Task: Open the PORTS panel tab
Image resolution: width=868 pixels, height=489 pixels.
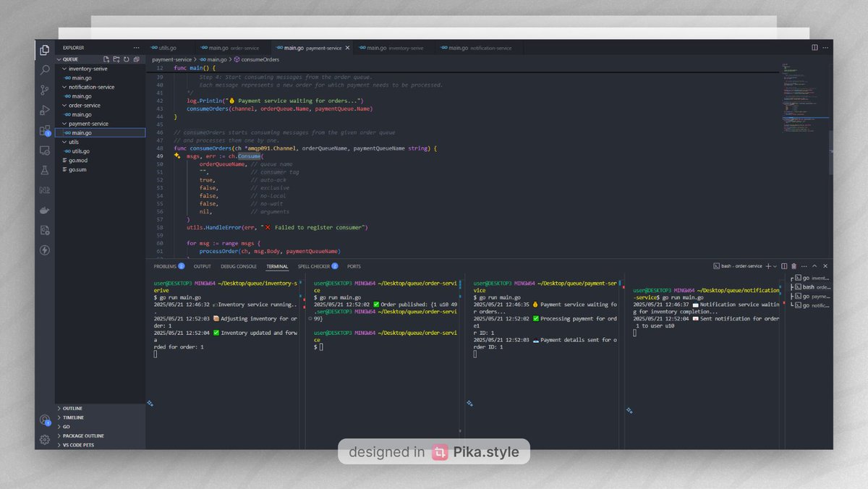Action: (x=354, y=266)
